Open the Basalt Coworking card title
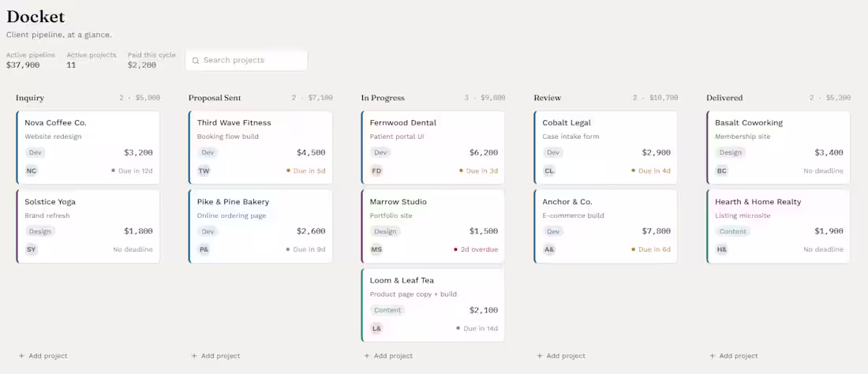 point(749,123)
